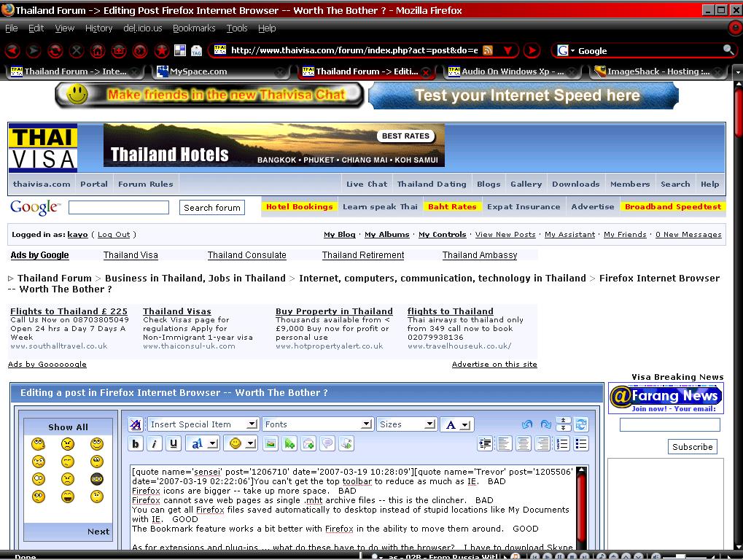
Task: Open the smiley emoticon dropdown
Action: [240, 444]
